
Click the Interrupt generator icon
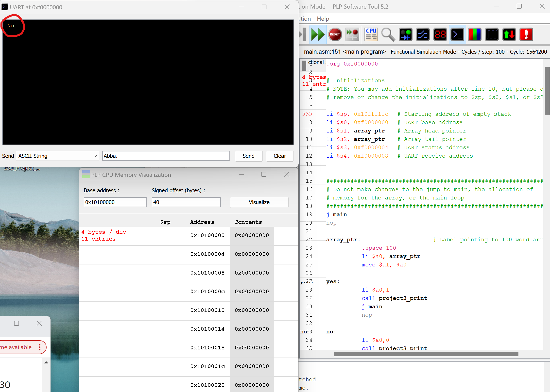(x=526, y=34)
